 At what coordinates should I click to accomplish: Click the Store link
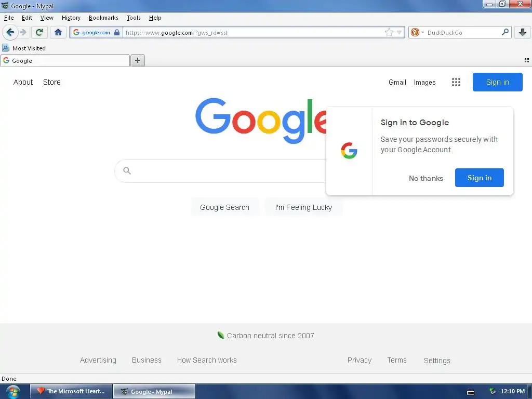51,82
